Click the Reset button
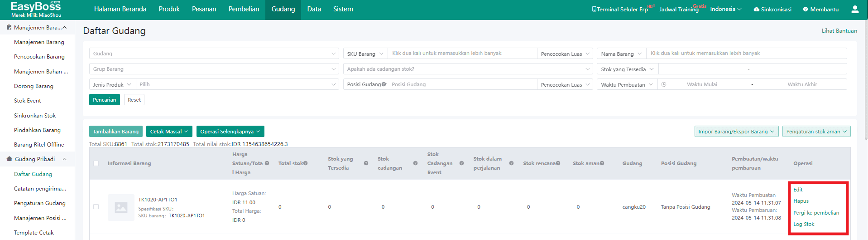 134,100
